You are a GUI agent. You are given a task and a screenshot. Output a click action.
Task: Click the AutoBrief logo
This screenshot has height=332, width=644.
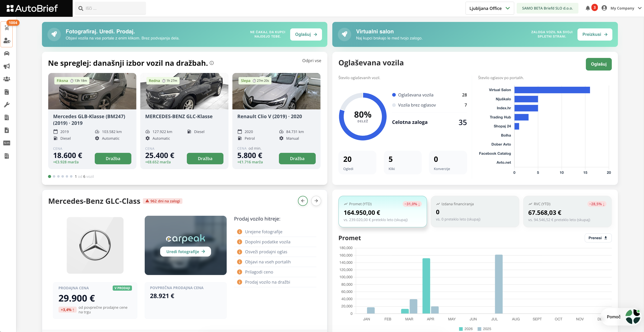(x=32, y=9)
